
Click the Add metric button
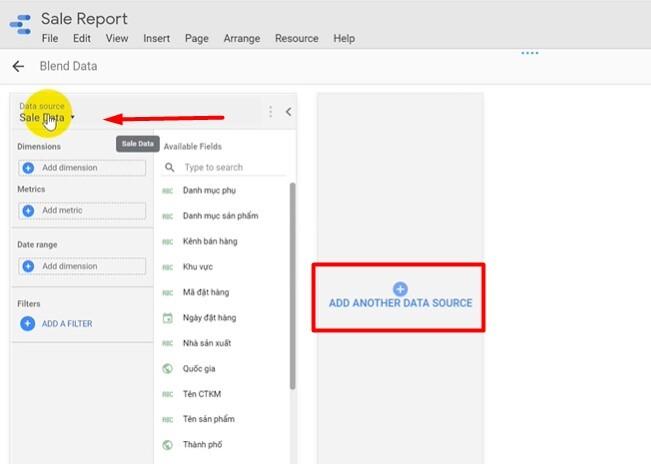(x=82, y=210)
